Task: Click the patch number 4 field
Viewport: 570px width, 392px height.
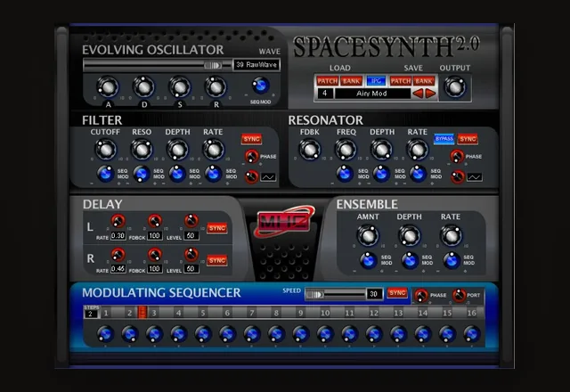Action: [x=325, y=94]
